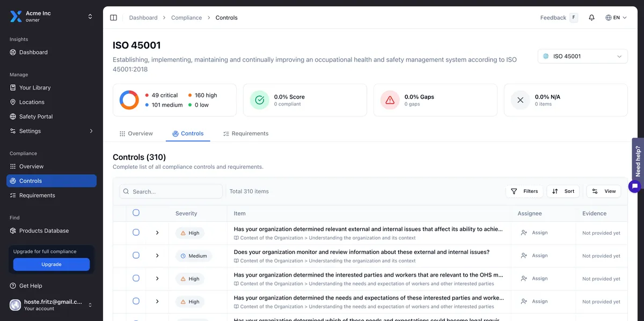The image size is (644, 321).
Task: Check the row 'determined the interested parties and workers'
Action: [x=136, y=279]
